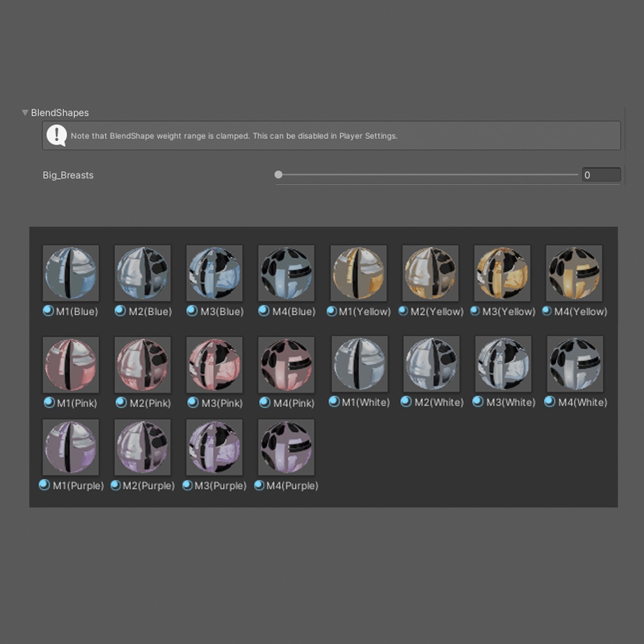Select the M2(Purple) material thumbnail

143,447
